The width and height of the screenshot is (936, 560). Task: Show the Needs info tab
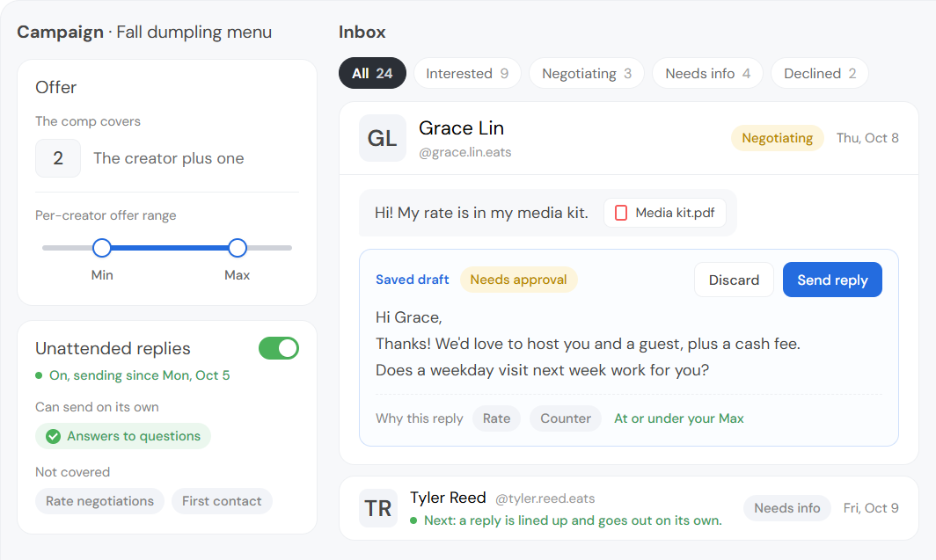pyautogui.click(x=707, y=73)
